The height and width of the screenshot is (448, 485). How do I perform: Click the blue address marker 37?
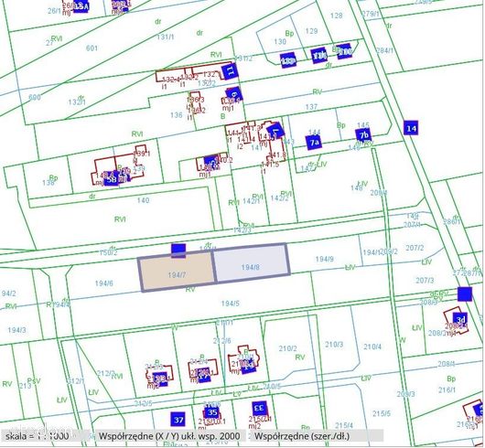click(178, 420)
